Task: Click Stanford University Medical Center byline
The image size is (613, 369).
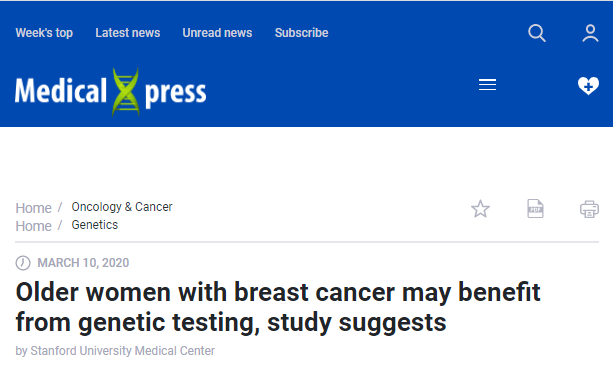Action: point(122,351)
